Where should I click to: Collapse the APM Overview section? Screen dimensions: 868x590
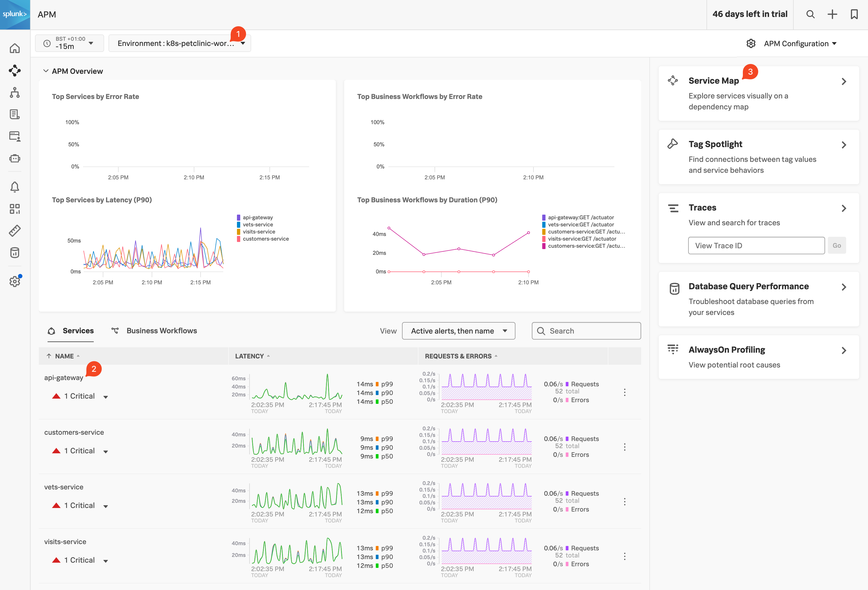(46, 71)
